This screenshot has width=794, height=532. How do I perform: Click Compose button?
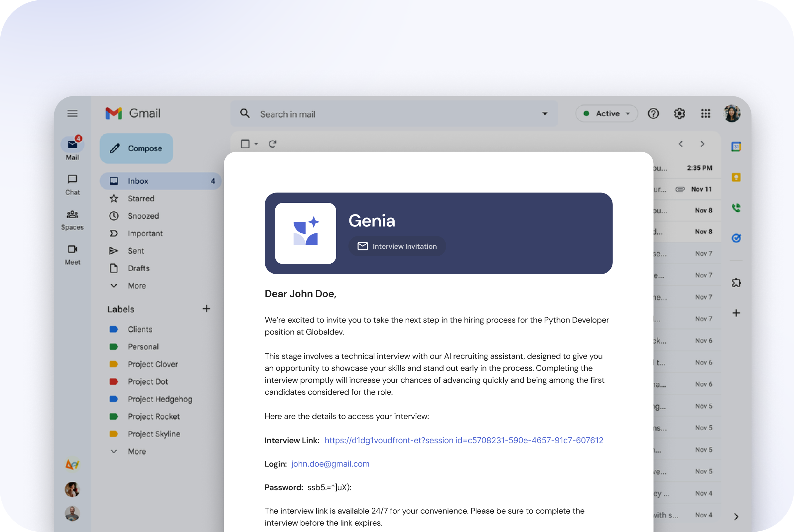pyautogui.click(x=136, y=148)
